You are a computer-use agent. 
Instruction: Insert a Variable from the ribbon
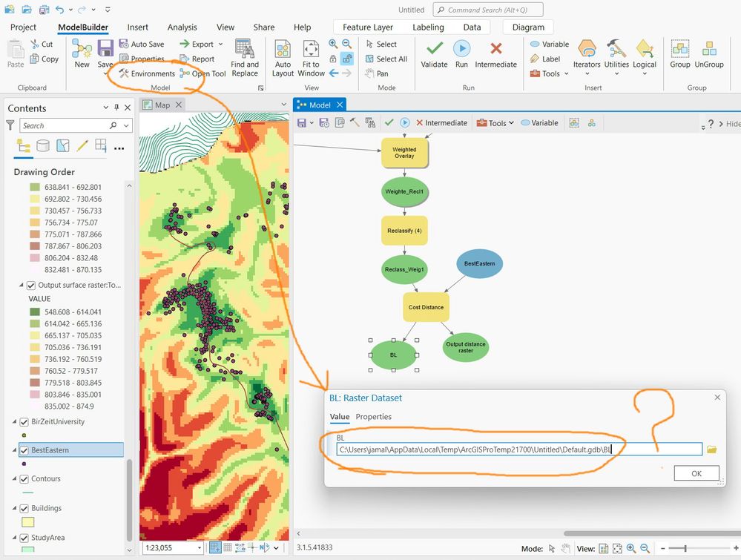pos(549,44)
